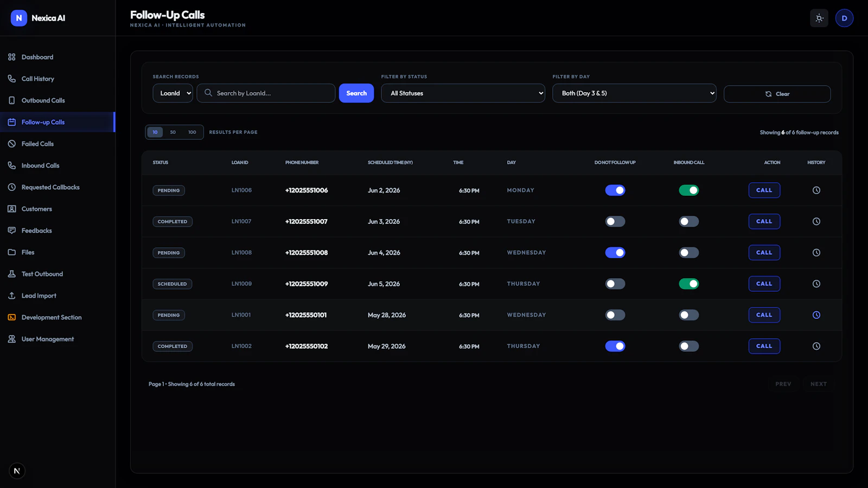Open the LoanId search field dropdown
868x488 pixels.
[x=173, y=93]
